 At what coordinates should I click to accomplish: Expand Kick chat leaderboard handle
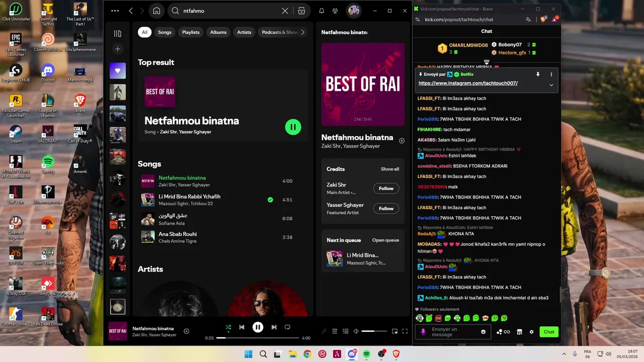[487, 62]
